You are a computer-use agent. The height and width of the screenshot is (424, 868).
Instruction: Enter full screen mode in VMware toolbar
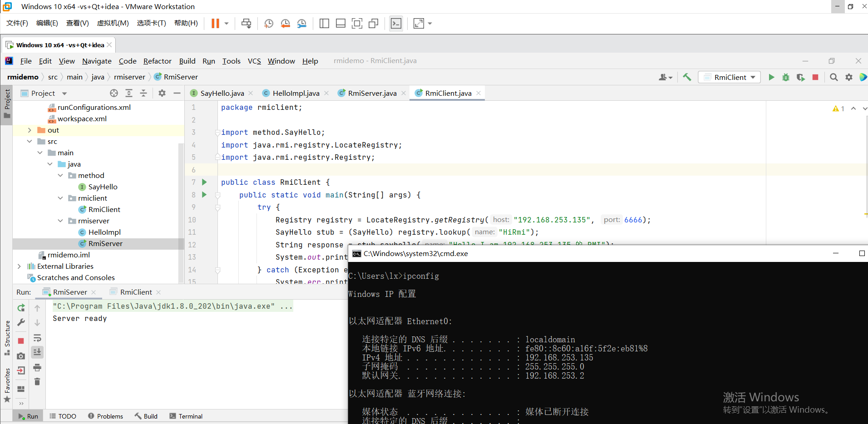(x=419, y=24)
